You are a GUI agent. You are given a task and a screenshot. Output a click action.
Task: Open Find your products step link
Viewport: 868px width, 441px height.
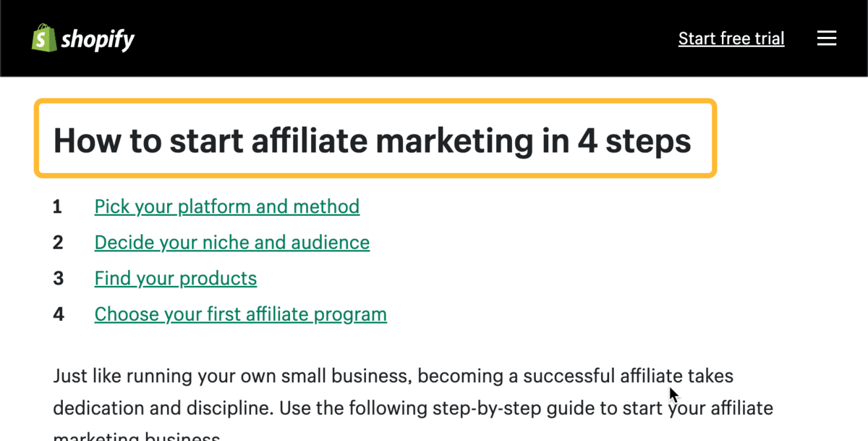coord(175,278)
